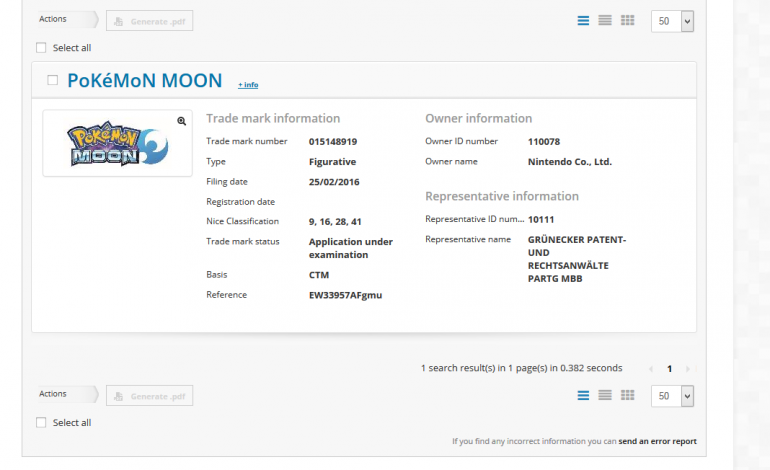Go to previous results page arrow
The height and width of the screenshot is (470, 770).
tap(652, 369)
